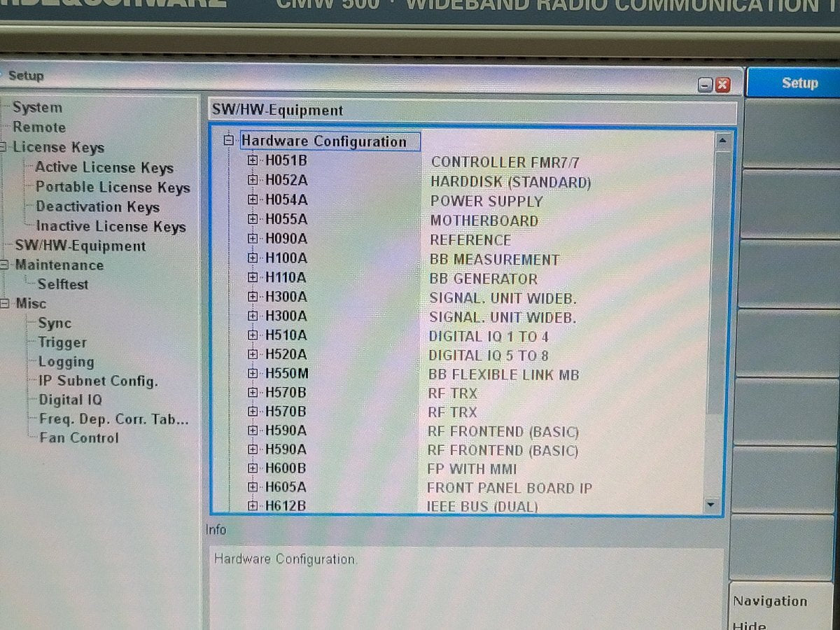Viewport: 840px width, 630px height.
Task: Expand the H100A BB measurement node
Action: (252, 258)
